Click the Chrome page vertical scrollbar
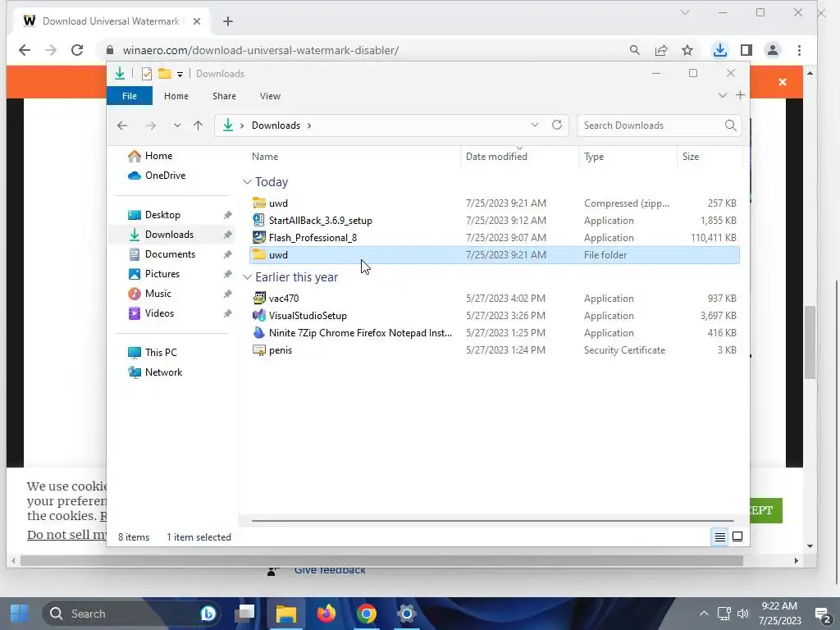This screenshot has width=840, height=630. [x=810, y=342]
